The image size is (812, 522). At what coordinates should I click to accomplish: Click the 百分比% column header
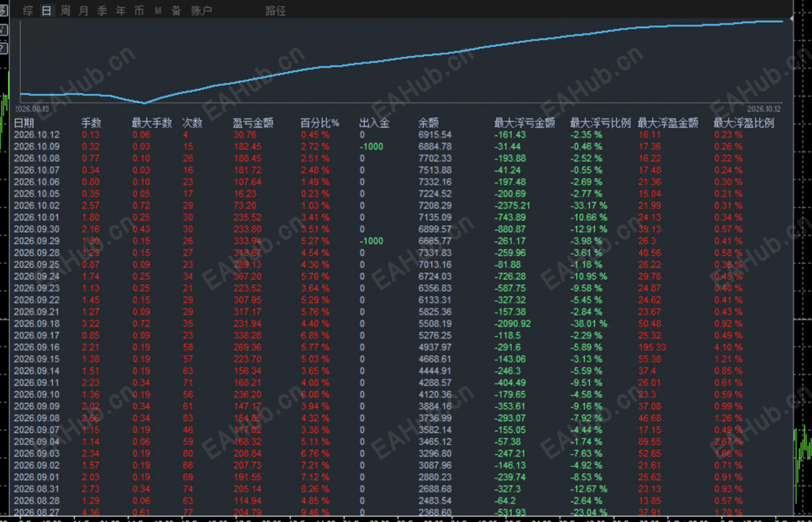click(320, 123)
